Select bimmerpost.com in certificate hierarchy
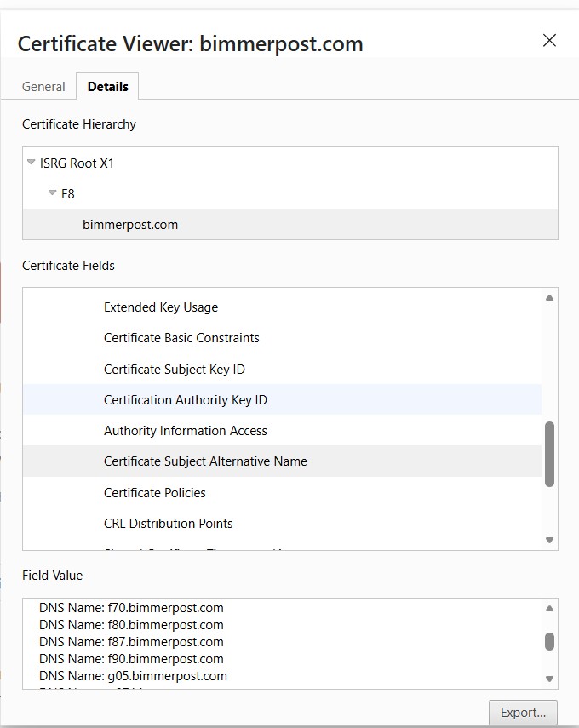The image size is (579, 728). tap(130, 225)
